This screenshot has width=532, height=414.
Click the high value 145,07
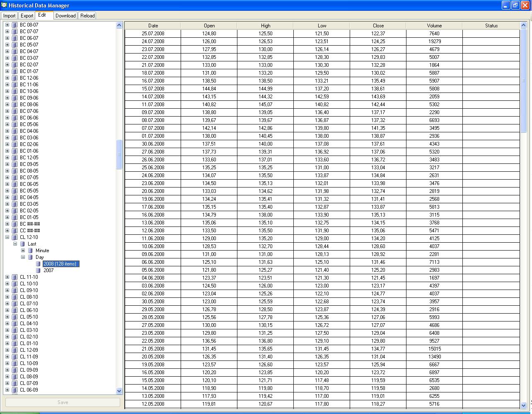[x=266, y=105]
